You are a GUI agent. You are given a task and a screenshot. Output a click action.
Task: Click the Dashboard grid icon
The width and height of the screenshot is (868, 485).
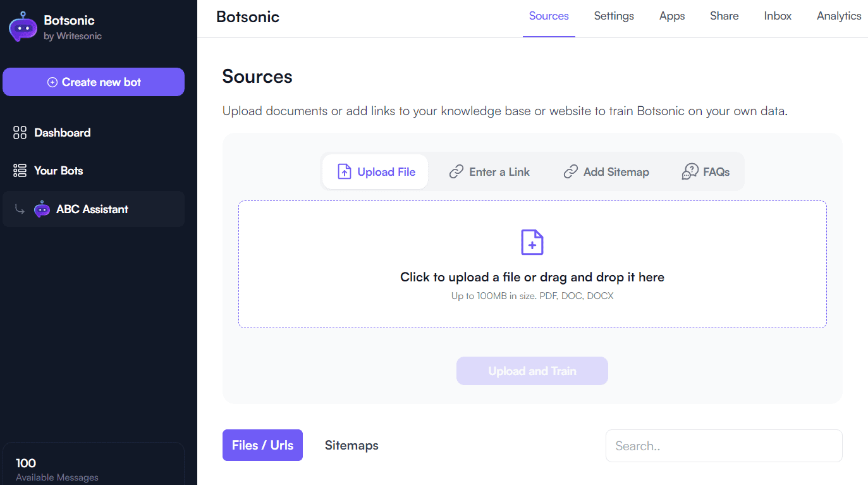pos(20,133)
